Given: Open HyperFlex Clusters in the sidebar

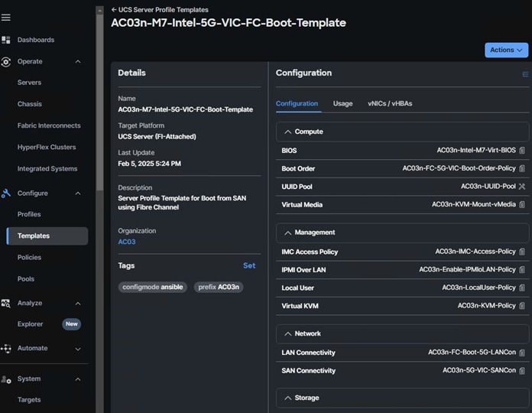Looking at the screenshot, I should (47, 147).
